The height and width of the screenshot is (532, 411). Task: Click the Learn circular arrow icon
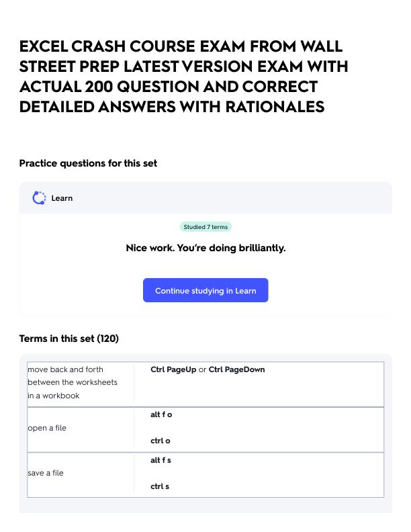[39, 198]
